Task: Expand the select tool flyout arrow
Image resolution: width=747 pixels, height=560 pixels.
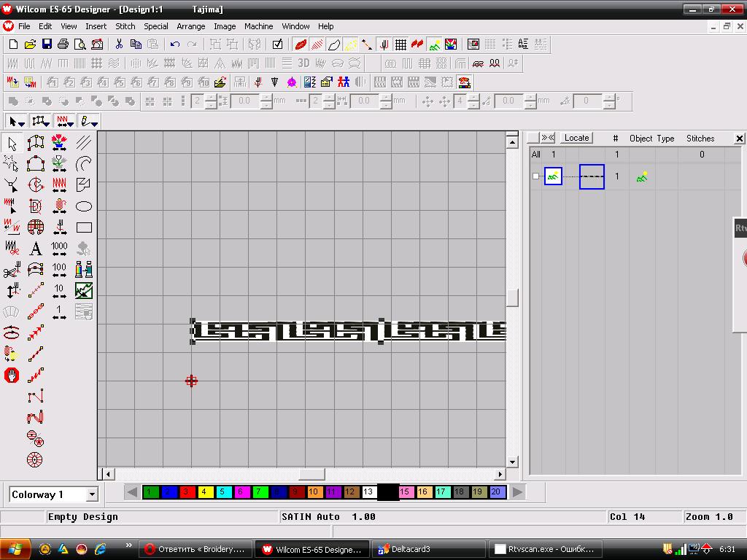Action: (x=22, y=122)
